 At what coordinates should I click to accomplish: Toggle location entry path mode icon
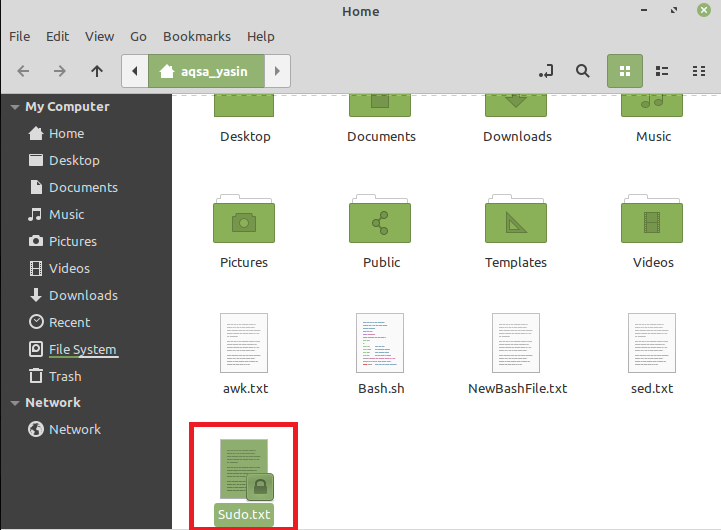(x=546, y=71)
